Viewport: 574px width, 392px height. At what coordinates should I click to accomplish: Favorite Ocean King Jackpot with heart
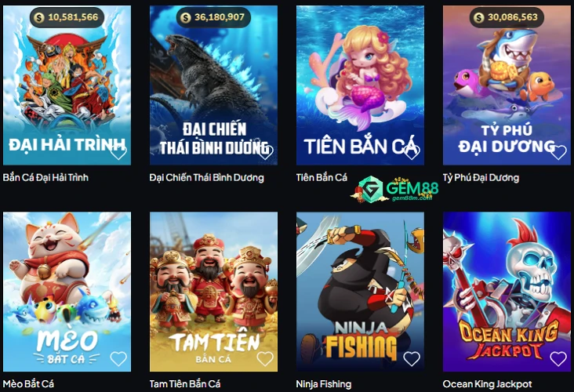pos(558,359)
